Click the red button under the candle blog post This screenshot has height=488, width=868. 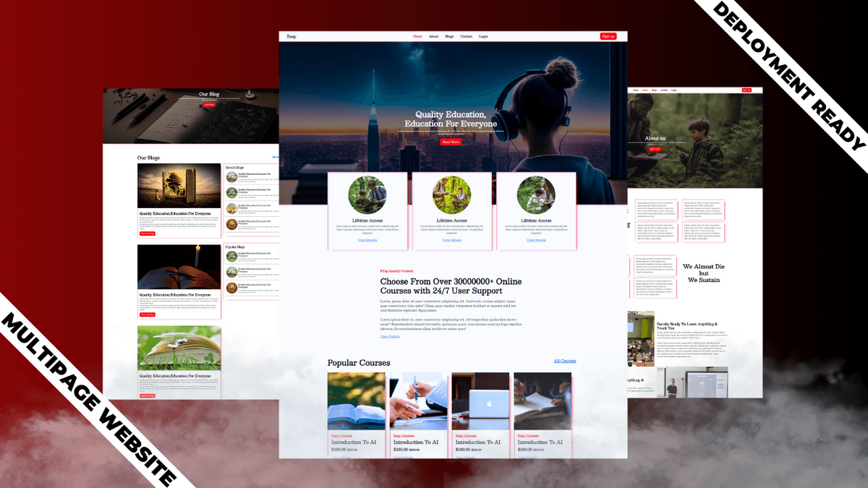[x=147, y=314]
